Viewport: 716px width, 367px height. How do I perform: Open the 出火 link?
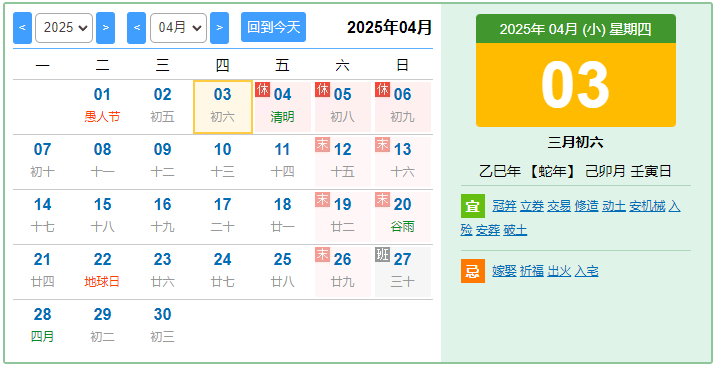[x=559, y=271]
